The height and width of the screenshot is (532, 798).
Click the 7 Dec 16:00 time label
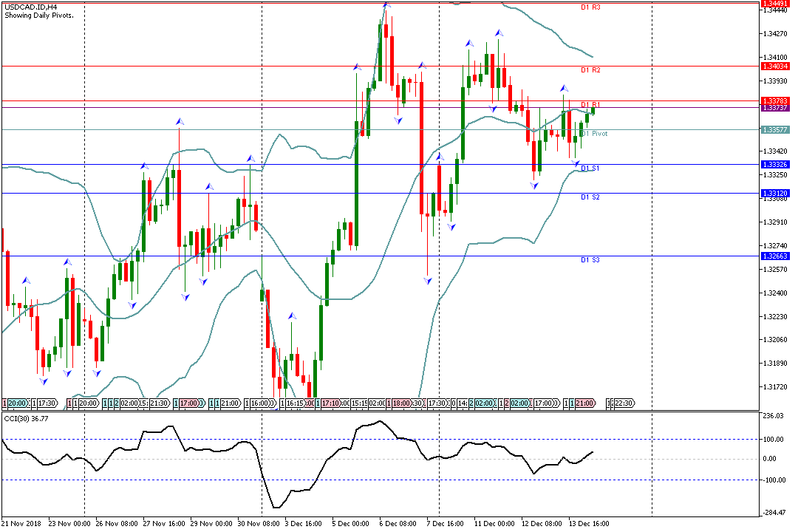[x=446, y=523]
